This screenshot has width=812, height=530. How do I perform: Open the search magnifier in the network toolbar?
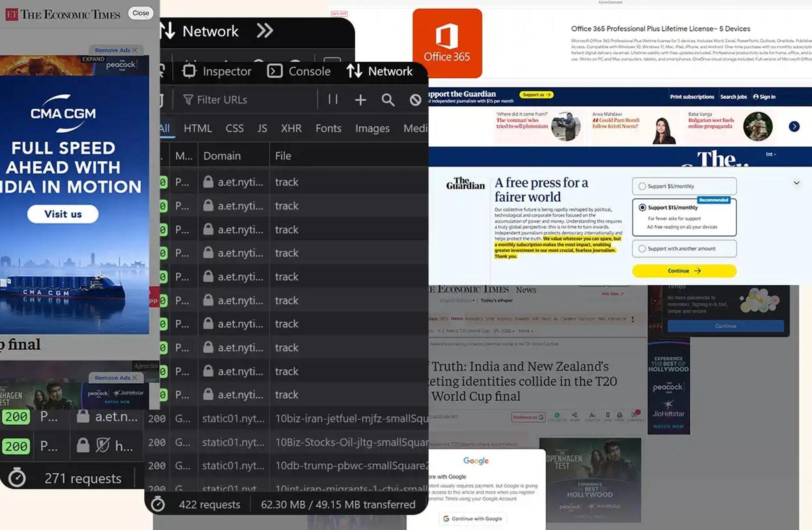point(388,100)
